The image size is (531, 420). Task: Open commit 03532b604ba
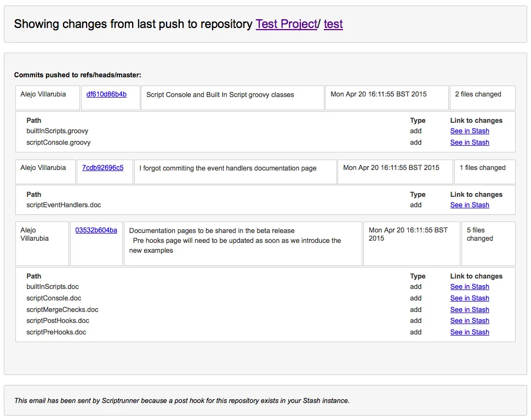96,230
